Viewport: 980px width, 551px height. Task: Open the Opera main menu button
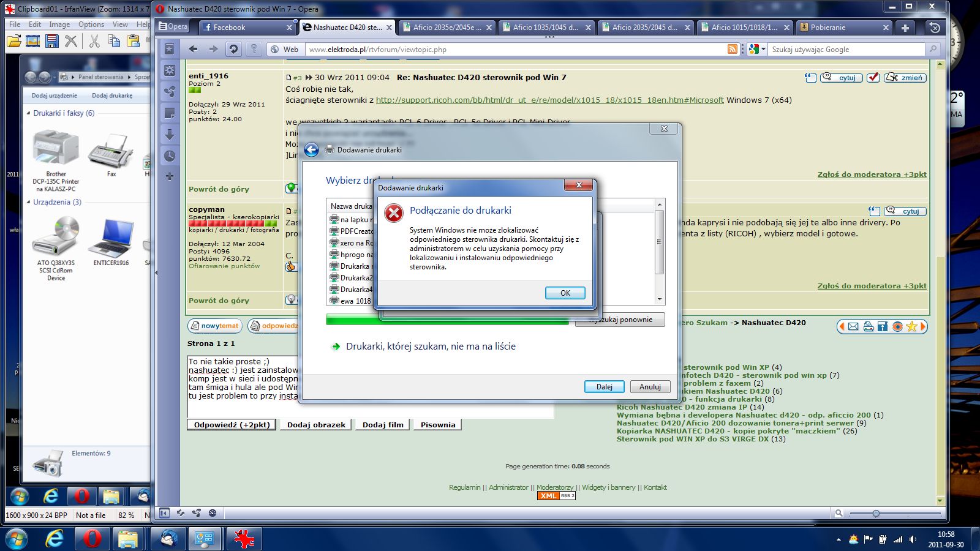point(173,26)
